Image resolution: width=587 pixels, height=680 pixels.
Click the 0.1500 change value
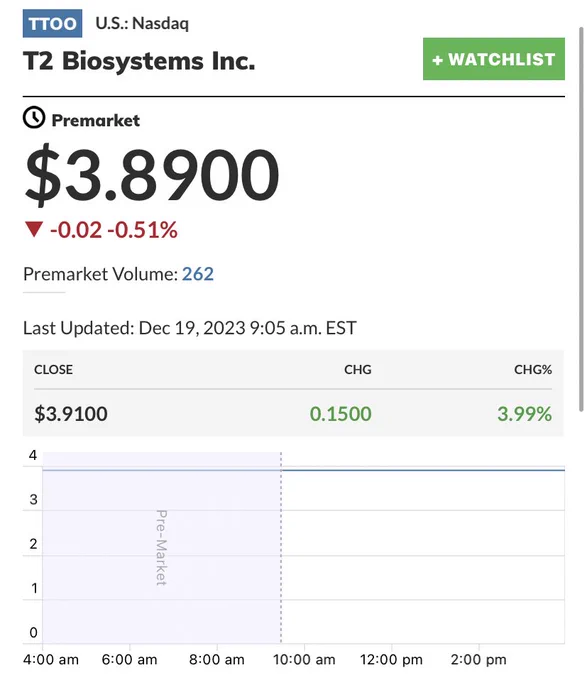pyautogui.click(x=341, y=414)
